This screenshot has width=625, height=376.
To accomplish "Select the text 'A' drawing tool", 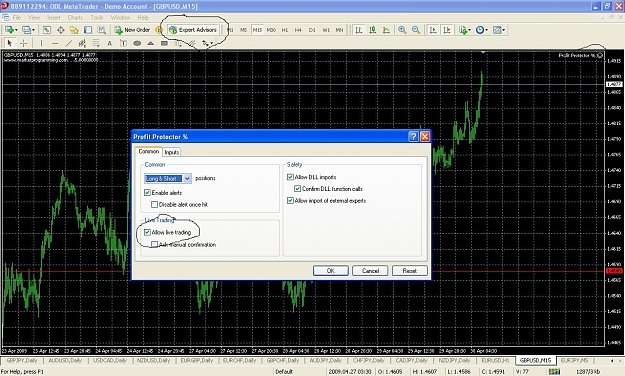I will coord(110,43).
